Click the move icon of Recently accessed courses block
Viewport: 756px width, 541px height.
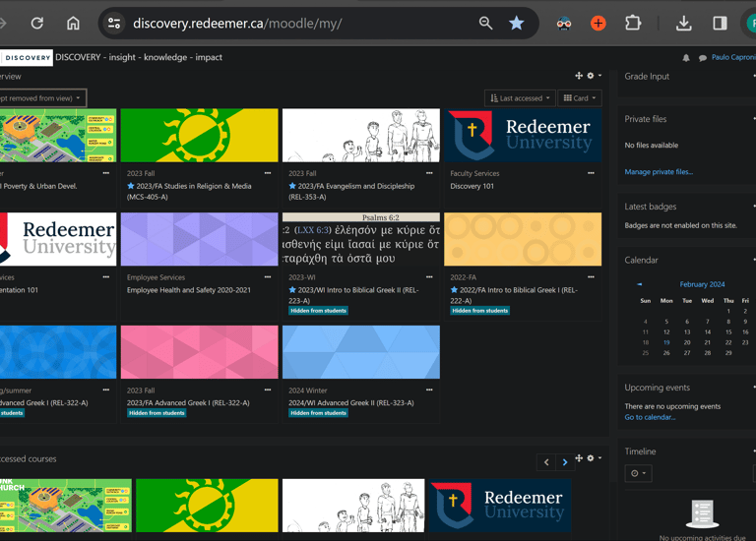[x=579, y=458]
